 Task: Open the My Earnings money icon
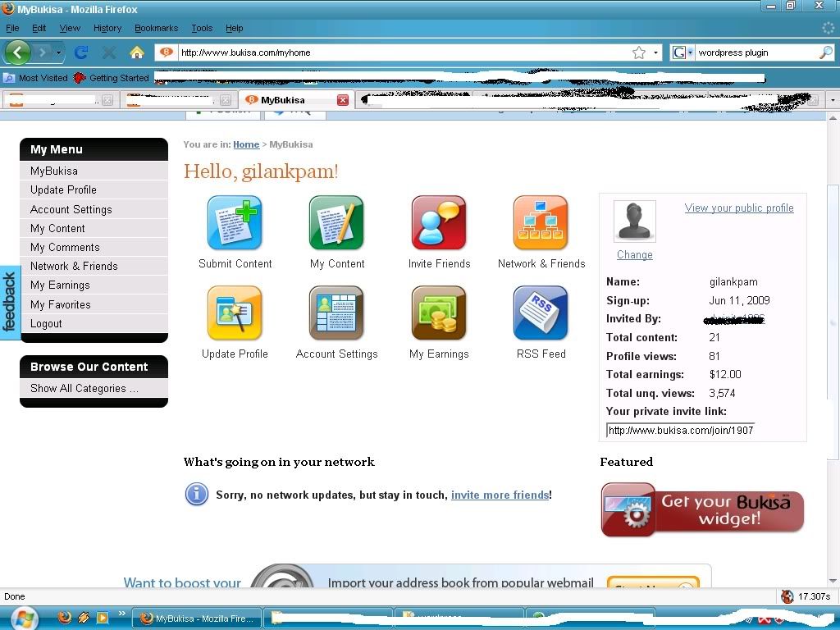click(x=439, y=313)
